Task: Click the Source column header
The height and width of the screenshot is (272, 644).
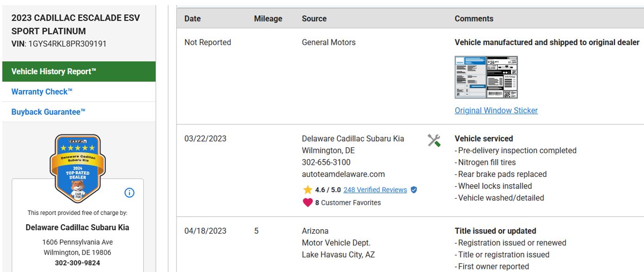Action: tap(314, 19)
